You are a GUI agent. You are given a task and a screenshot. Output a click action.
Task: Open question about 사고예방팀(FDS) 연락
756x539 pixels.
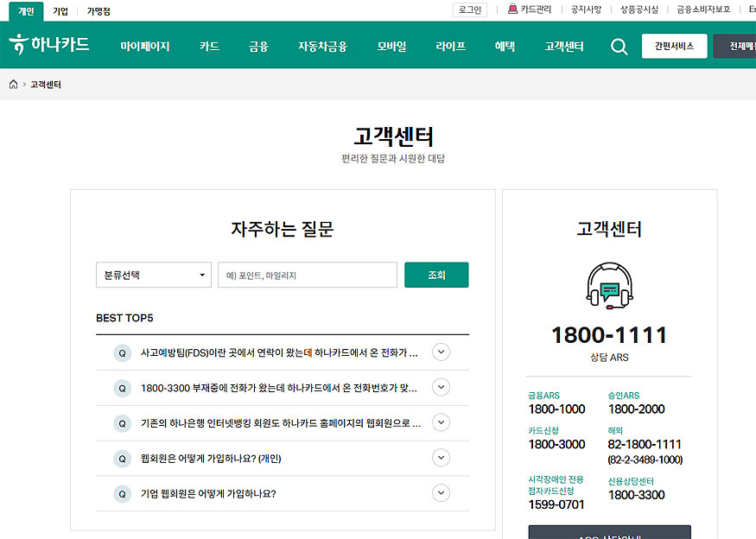pyautogui.click(x=279, y=353)
